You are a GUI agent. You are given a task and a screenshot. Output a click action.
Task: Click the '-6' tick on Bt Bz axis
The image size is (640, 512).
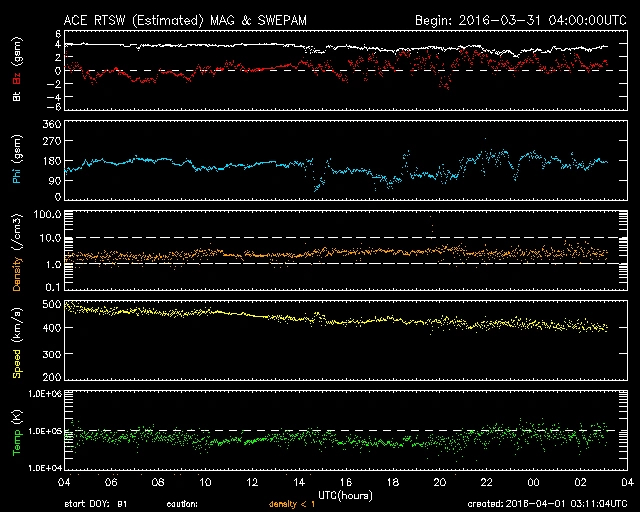tap(53, 107)
